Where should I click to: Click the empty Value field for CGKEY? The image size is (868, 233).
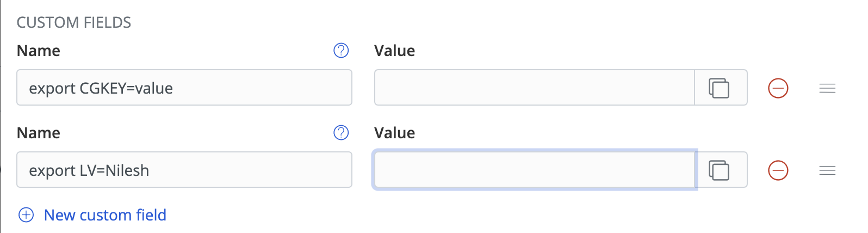534,88
